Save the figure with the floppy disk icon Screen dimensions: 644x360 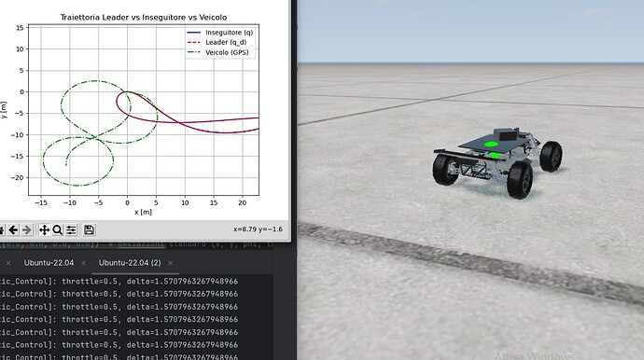89,229
